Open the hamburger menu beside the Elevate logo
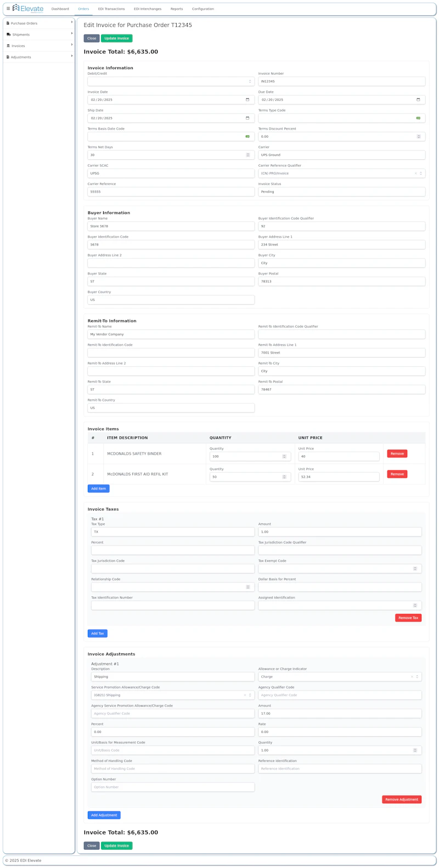 pyautogui.click(x=8, y=9)
